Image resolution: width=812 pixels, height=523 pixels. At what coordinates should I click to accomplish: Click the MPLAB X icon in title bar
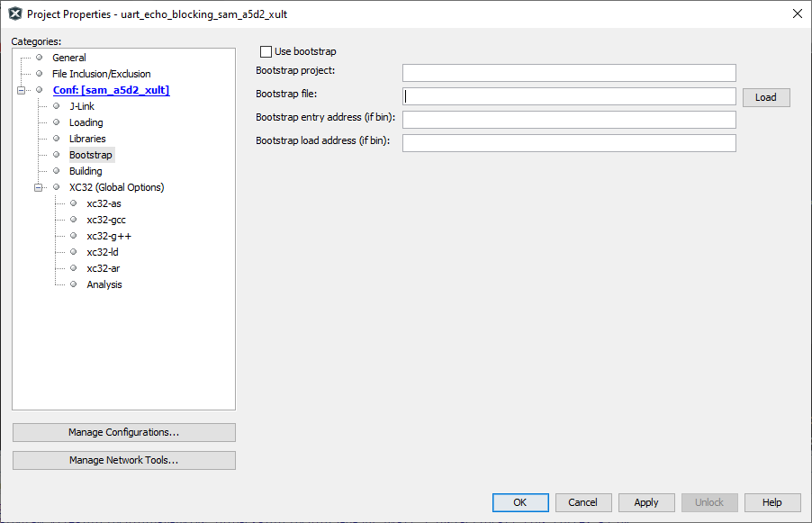pyautogui.click(x=14, y=14)
